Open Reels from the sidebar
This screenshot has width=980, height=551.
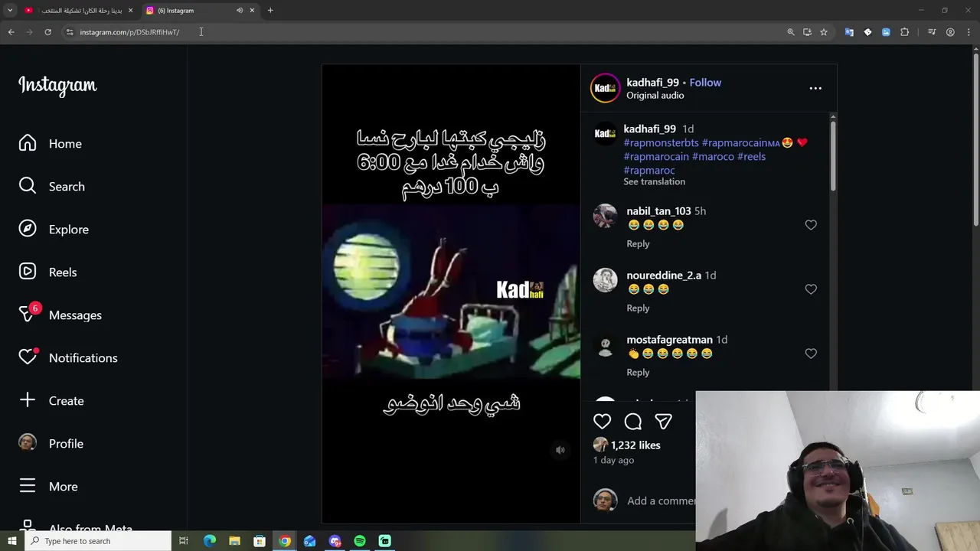point(47,272)
